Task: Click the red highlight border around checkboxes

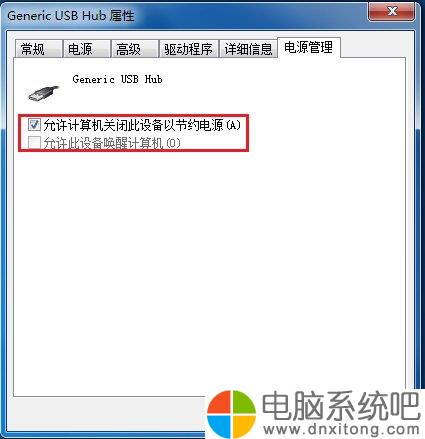Action: [133, 115]
